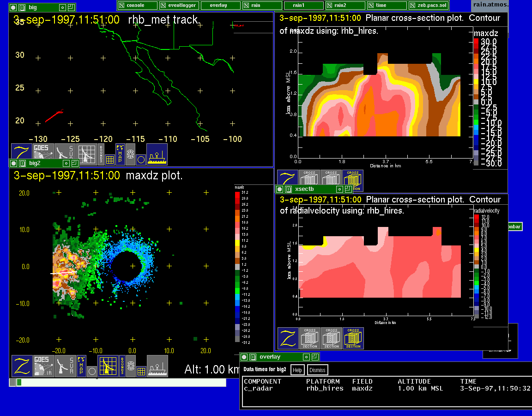Click the SUR radar icon in big2 window

[65, 366]
